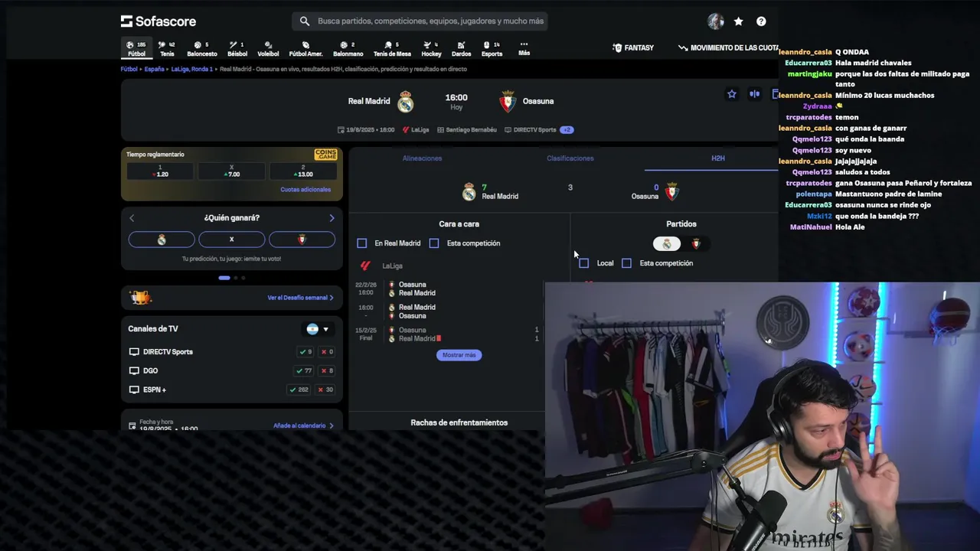The height and width of the screenshot is (551, 980).
Task: Click the compare teams icon in match header
Action: pos(755,94)
